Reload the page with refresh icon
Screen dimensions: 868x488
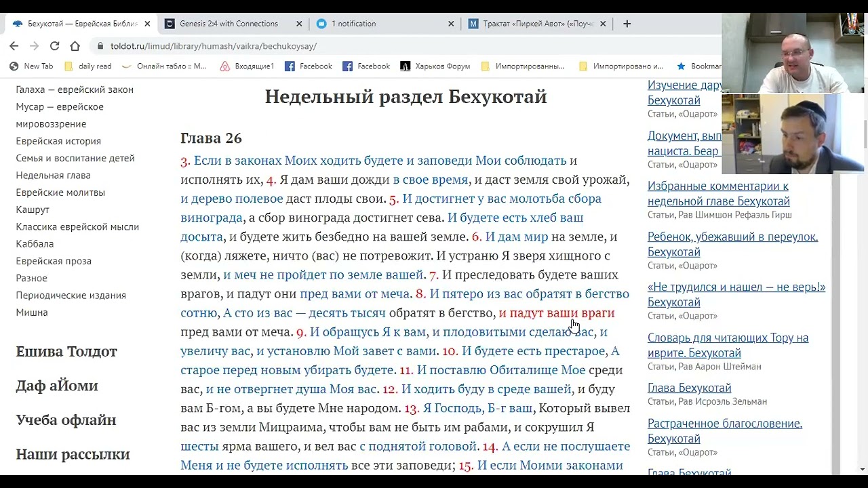[54, 46]
